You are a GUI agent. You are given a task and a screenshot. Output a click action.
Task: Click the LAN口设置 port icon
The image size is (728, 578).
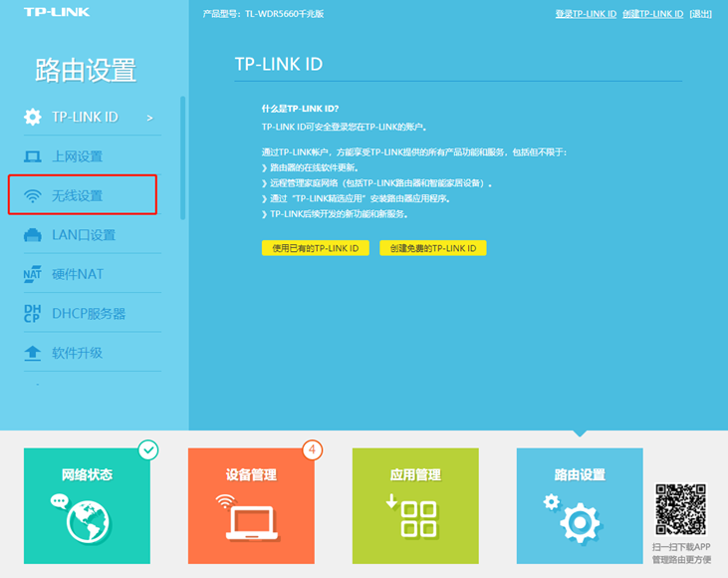(x=33, y=235)
